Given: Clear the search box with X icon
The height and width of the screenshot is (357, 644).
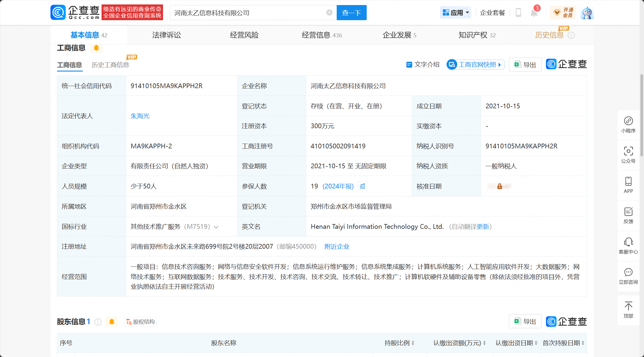Looking at the screenshot, I should click(x=329, y=12).
